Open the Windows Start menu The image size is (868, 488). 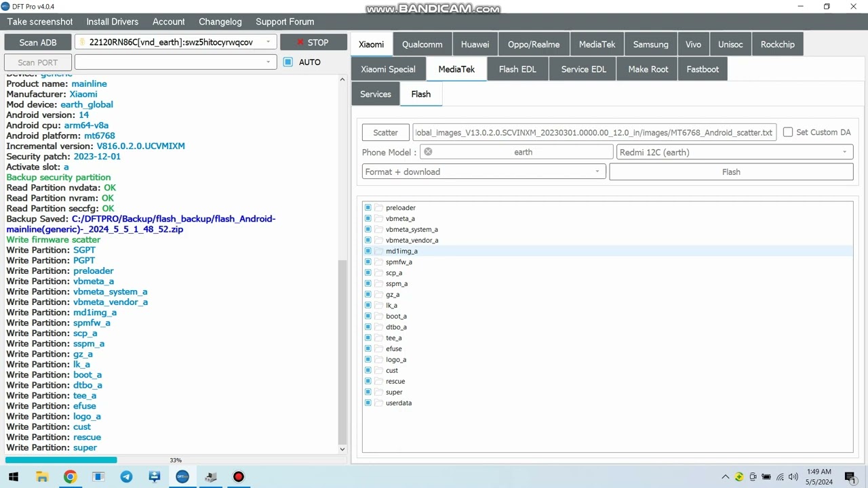(x=14, y=476)
